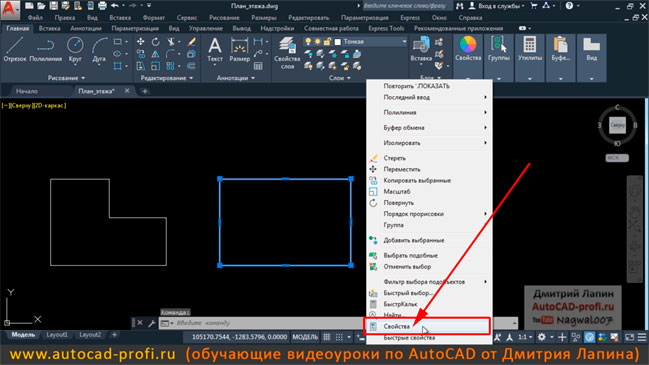Screen dimensions: 649x365
Task: Expand the Слои panel
Action: coord(340,78)
